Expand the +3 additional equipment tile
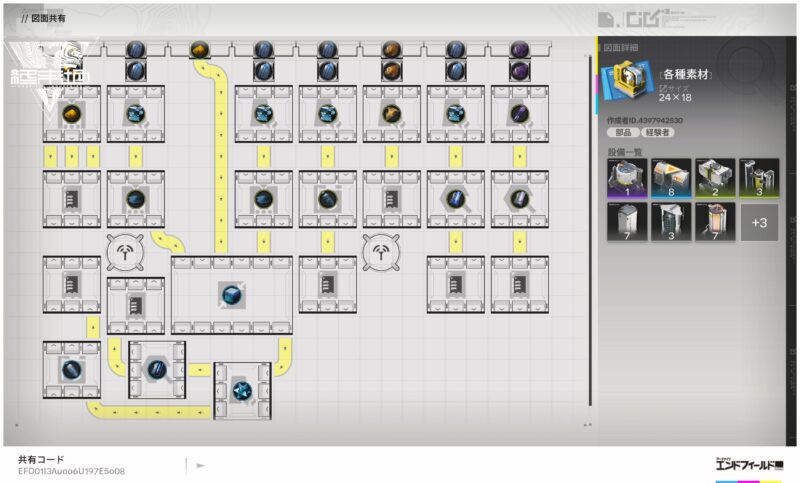 [759, 222]
